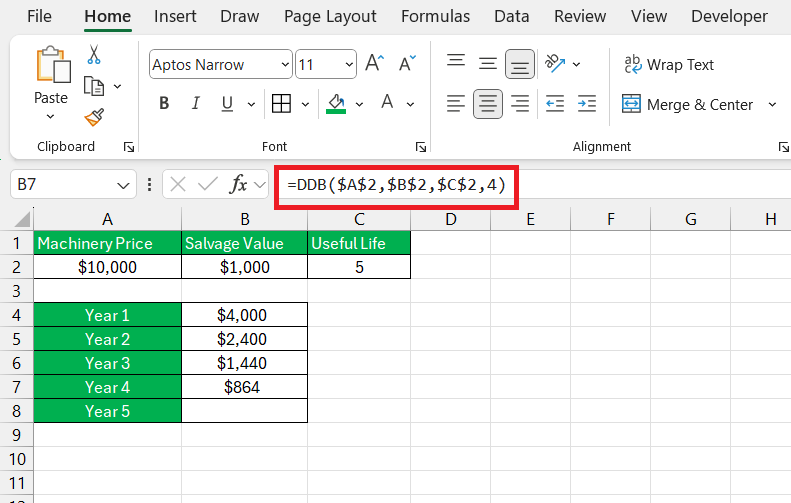The height and width of the screenshot is (503, 791).
Task: Switch to the Draw tab
Action: [x=240, y=16]
